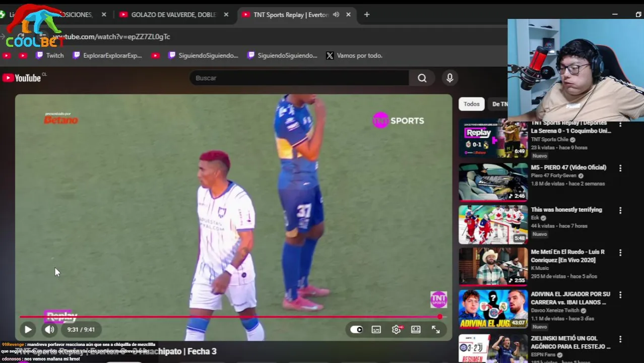Close the GOLAZO DE VALVERDE tab
Screen dimensions: 644x363
tap(226, 15)
